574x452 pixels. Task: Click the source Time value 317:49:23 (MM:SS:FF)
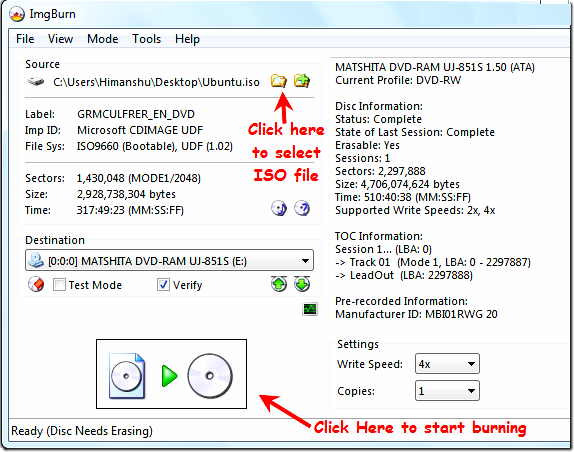130,210
